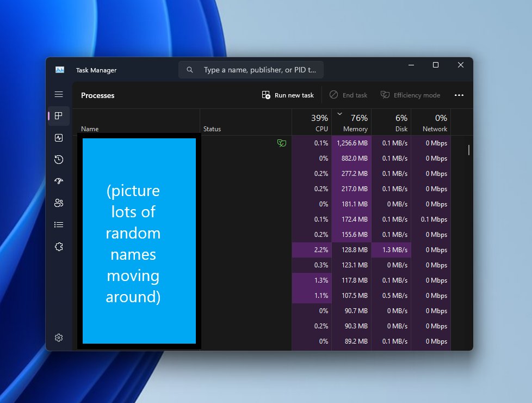Maximize the Task Manager window

pyautogui.click(x=436, y=65)
